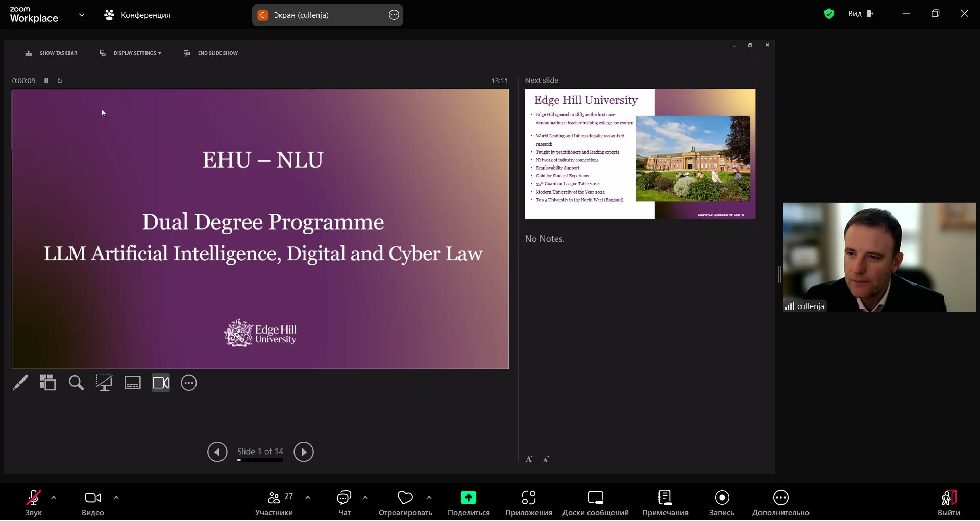Toggle the camera icon under the slide
The height and width of the screenshot is (521, 980).
click(x=160, y=383)
